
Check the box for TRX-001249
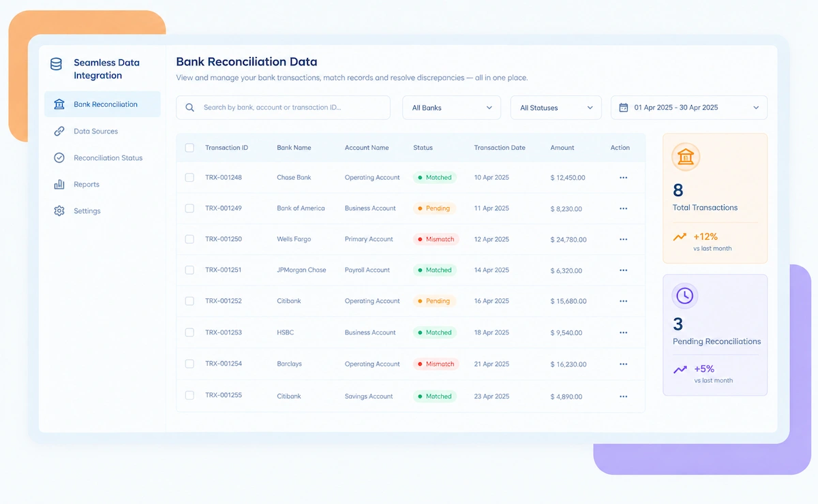tap(190, 208)
